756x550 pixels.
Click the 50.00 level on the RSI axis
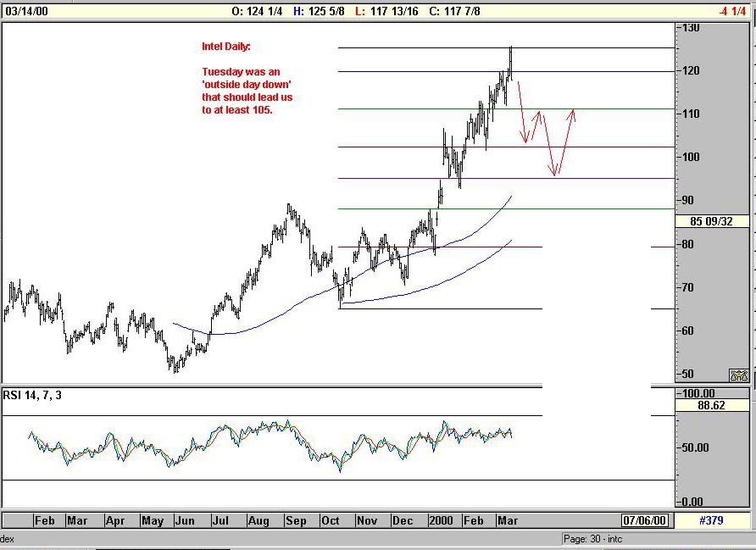pyautogui.click(x=695, y=447)
